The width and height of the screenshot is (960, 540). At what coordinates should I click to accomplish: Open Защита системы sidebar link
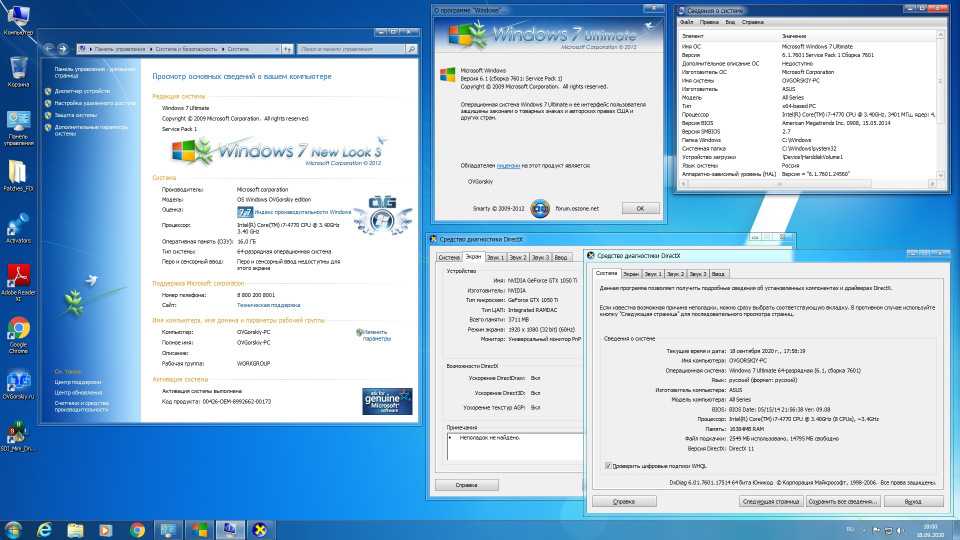[75, 115]
